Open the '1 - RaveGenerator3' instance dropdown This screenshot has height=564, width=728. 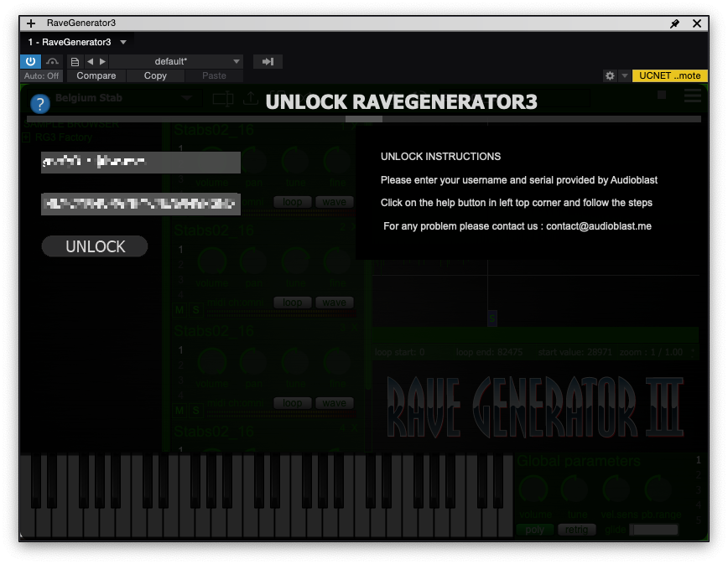click(123, 42)
